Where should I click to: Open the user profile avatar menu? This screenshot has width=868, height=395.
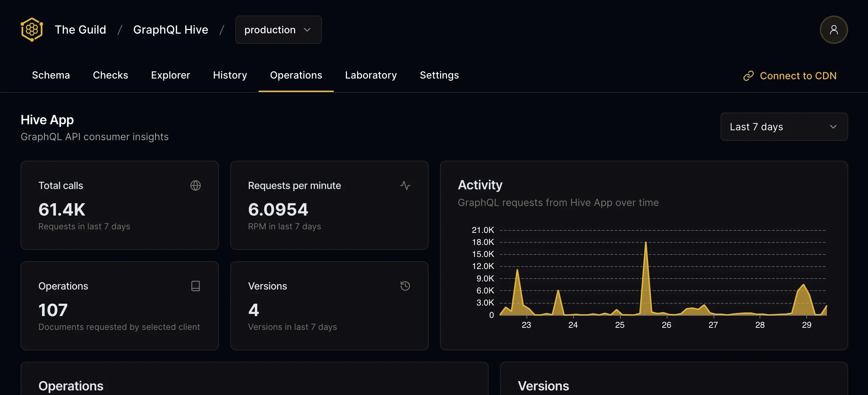point(834,30)
